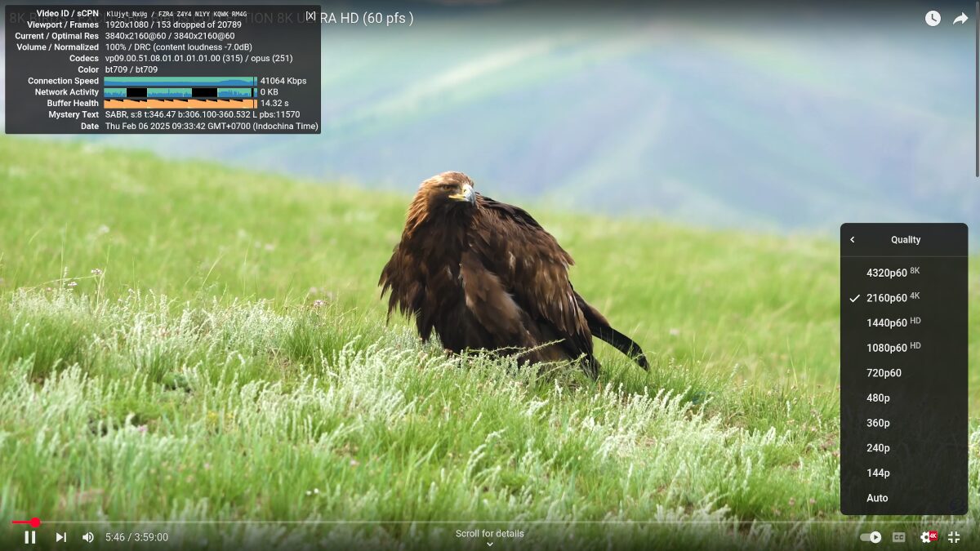Click the 1920x1080 dropped frames value
The image size is (980, 551).
pyautogui.click(x=173, y=24)
